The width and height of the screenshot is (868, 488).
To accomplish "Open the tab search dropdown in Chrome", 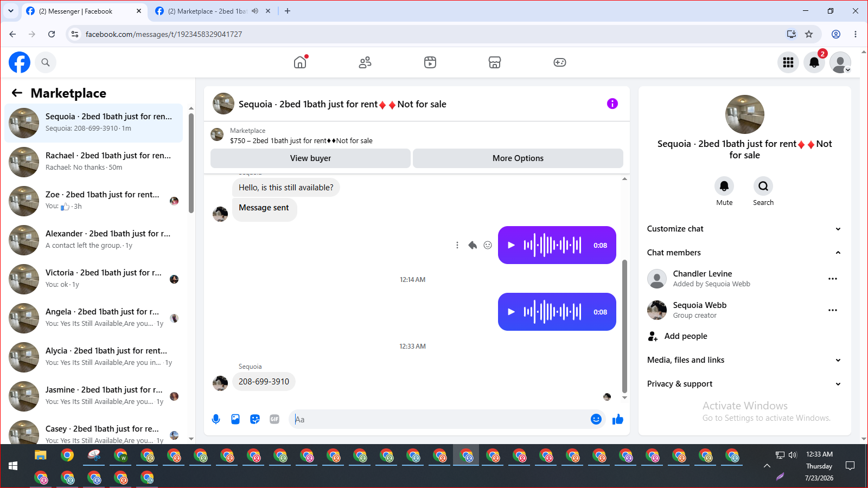I will pos(11,11).
